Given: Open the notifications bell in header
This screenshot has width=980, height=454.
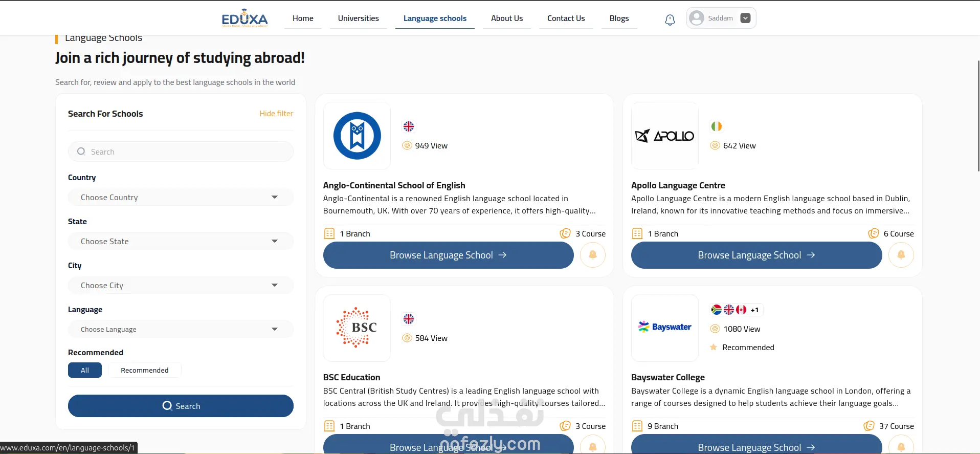Looking at the screenshot, I should [670, 19].
